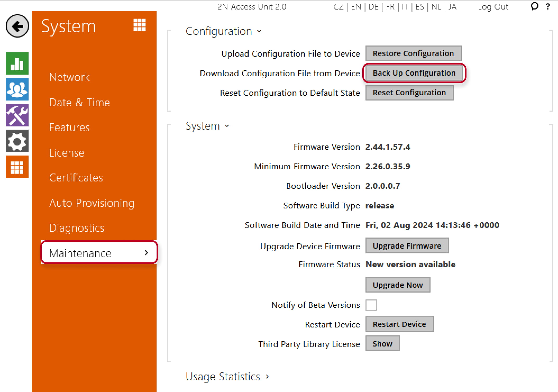Select the Maintenance menu item
This screenshot has height=392, width=558.
pyautogui.click(x=99, y=253)
